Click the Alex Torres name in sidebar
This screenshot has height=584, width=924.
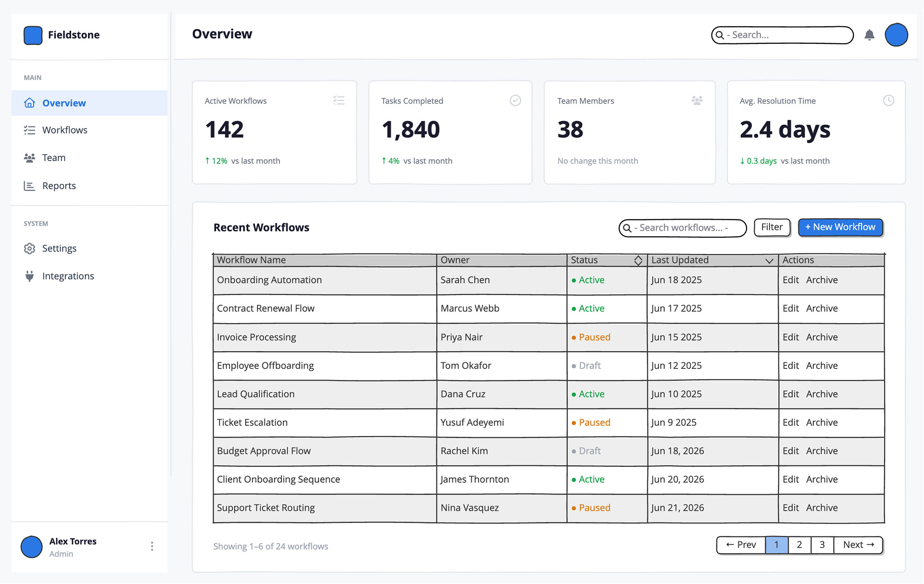73,542
